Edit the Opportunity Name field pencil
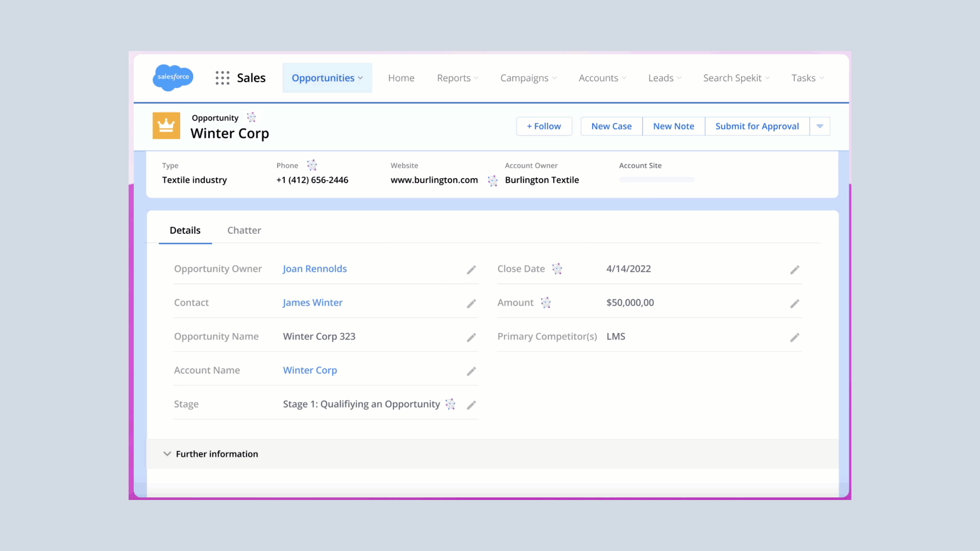Screen dimensions: 980x551 click(x=471, y=337)
